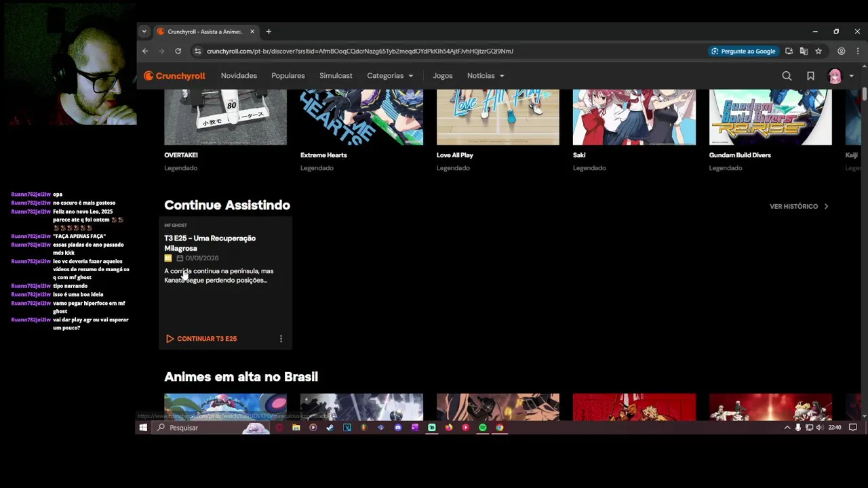The height and width of the screenshot is (488, 868).
Task: Open Spotify from the taskbar
Action: (x=483, y=428)
